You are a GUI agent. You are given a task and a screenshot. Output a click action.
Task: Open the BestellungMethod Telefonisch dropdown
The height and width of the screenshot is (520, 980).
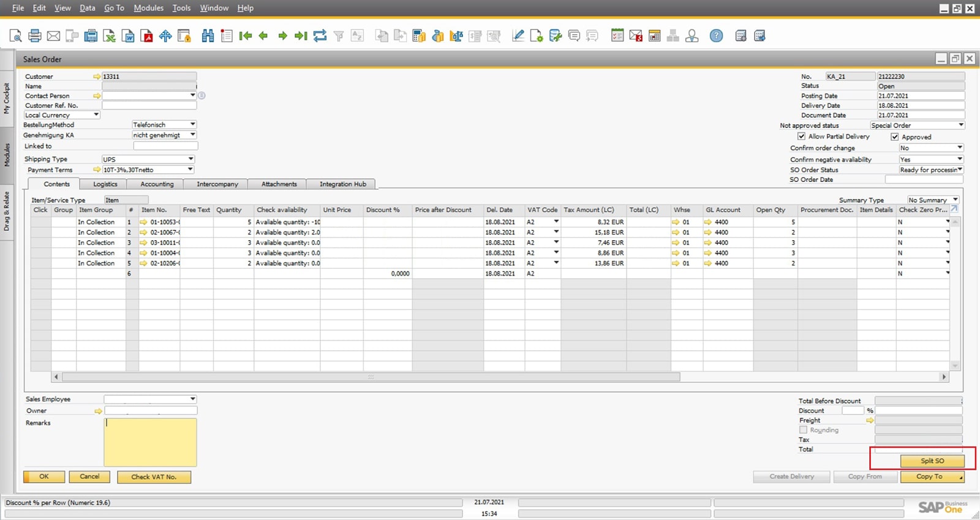pos(192,124)
